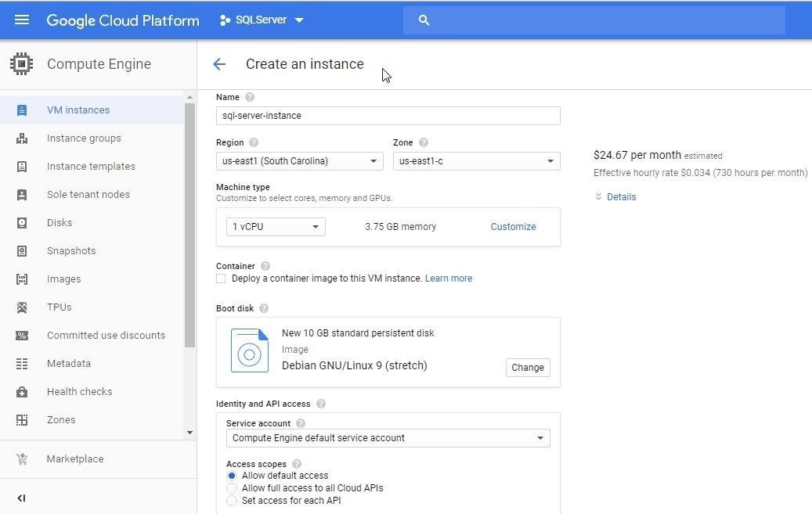Click the Change boot disk button

tap(528, 368)
